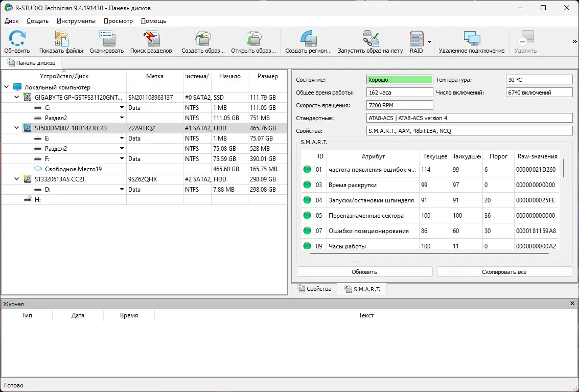Open dropdown arrow for partition E:
The width and height of the screenshot is (579, 392).
click(x=122, y=139)
